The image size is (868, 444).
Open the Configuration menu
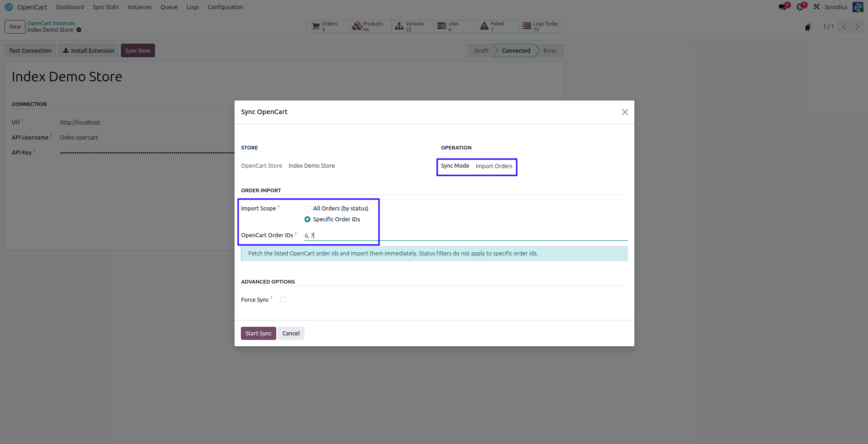(x=225, y=7)
